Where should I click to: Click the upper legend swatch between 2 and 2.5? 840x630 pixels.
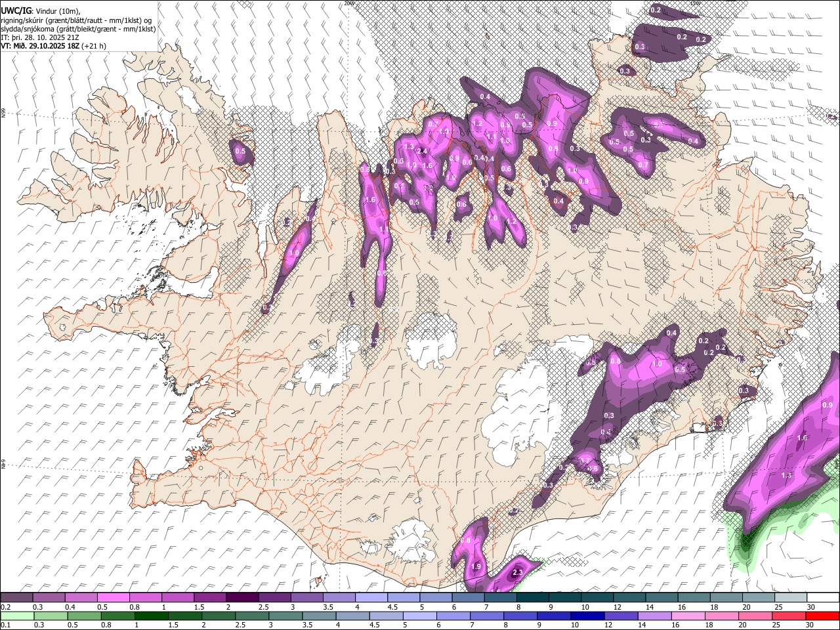[242, 597]
